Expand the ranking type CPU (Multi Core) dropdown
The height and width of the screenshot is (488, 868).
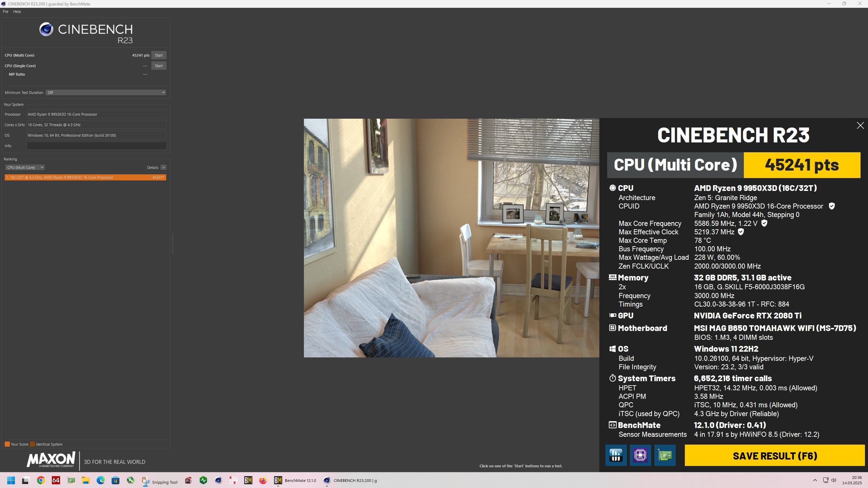coord(25,168)
